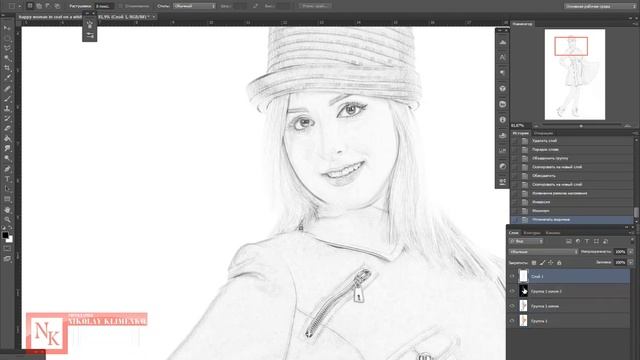This screenshot has width=640, height=360.
Task: Open the Style dropdown in options bar
Action: click(x=194, y=6)
